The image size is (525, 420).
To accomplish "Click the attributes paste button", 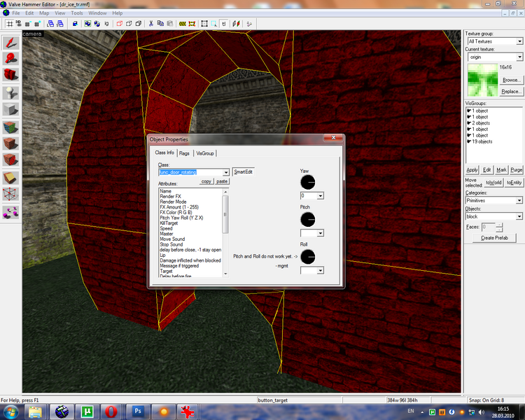I will tap(222, 181).
